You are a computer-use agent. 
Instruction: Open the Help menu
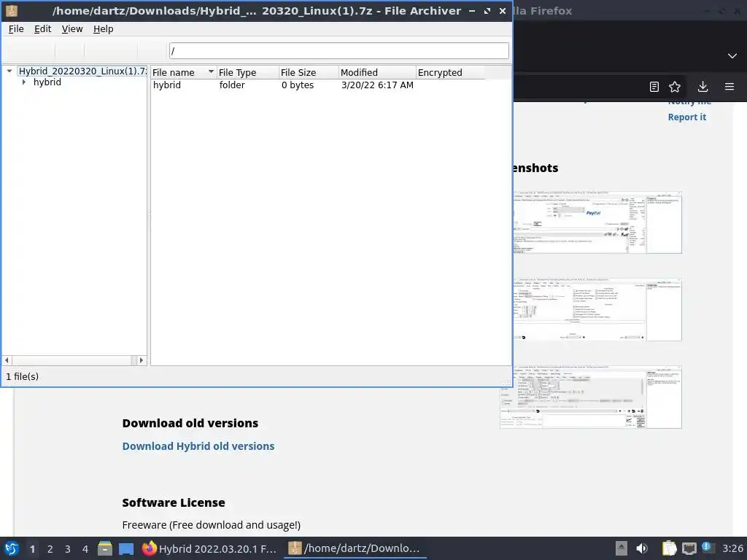pyautogui.click(x=103, y=29)
